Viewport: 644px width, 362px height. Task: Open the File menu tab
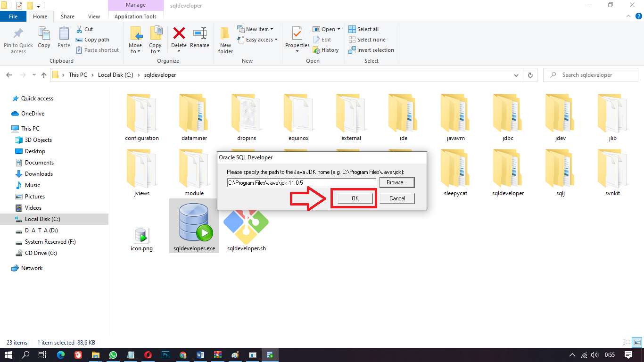click(x=13, y=16)
